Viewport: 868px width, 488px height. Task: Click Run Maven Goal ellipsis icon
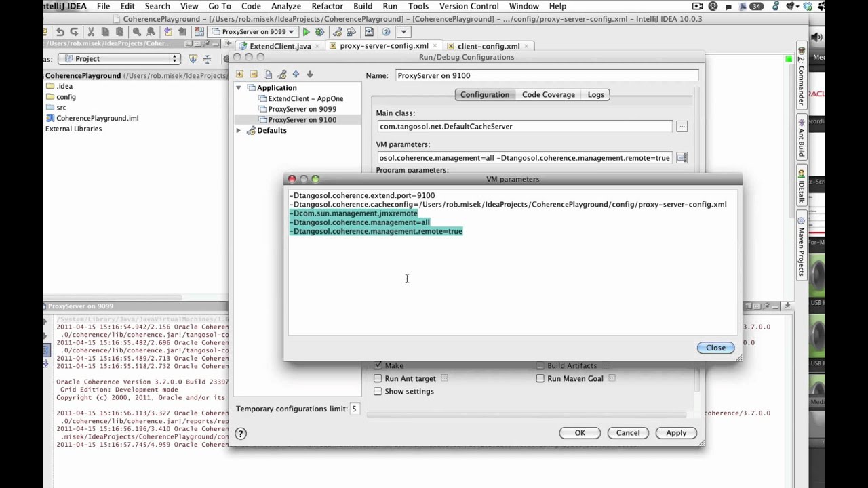pyautogui.click(x=612, y=378)
